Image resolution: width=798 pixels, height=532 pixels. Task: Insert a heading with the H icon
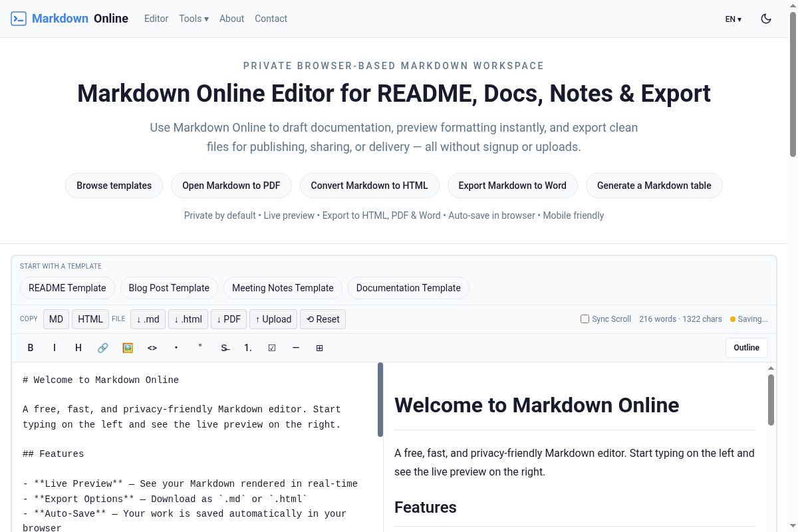click(x=78, y=348)
